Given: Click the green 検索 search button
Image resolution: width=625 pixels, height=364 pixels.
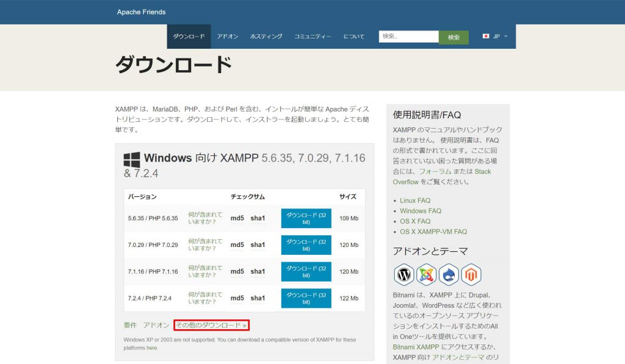Looking at the screenshot, I should [x=453, y=37].
